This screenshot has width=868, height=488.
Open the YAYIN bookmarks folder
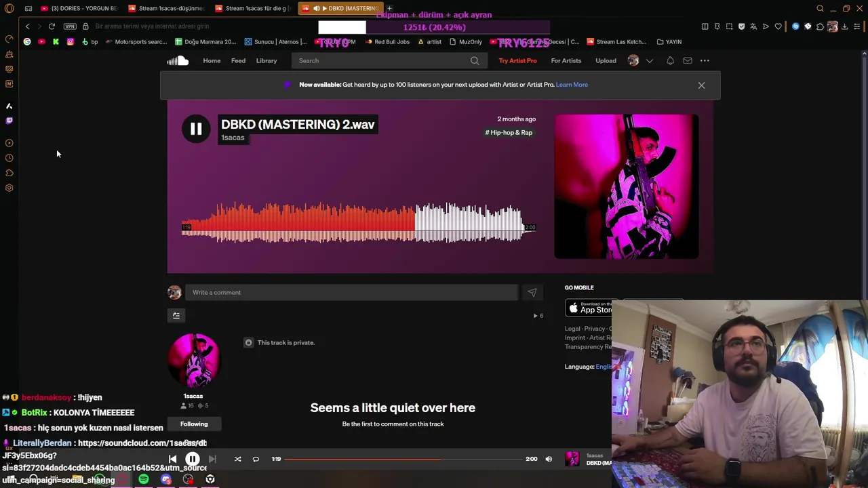point(669,41)
